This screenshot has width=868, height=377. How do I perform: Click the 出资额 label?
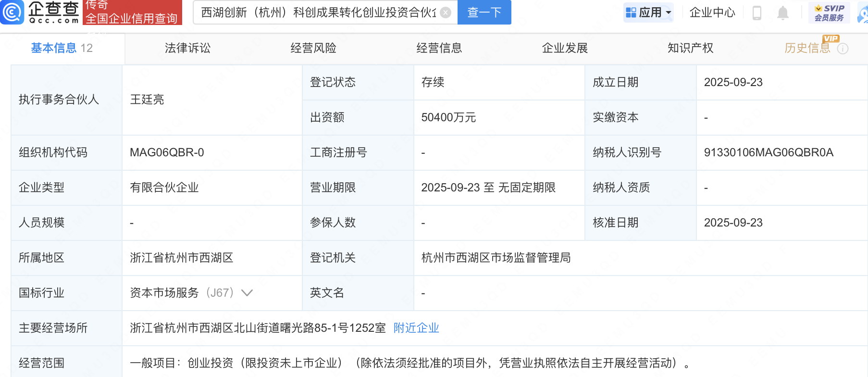coord(327,117)
